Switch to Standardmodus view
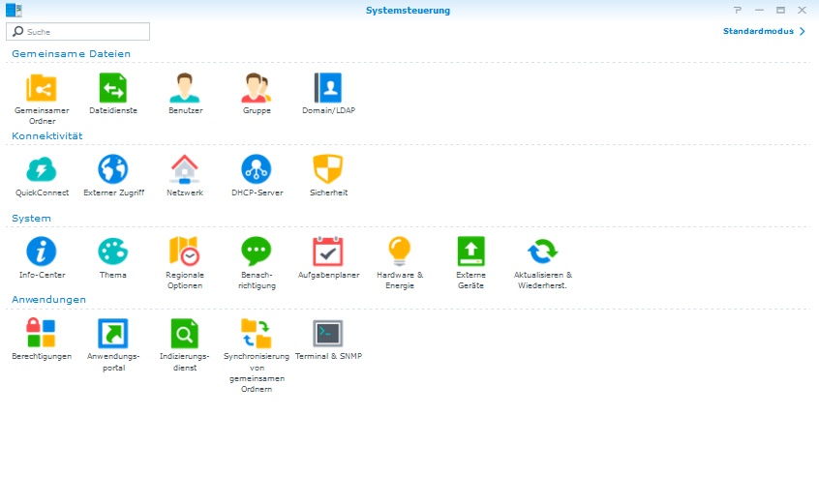The height and width of the screenshot is (504, 819). point(764,32)
